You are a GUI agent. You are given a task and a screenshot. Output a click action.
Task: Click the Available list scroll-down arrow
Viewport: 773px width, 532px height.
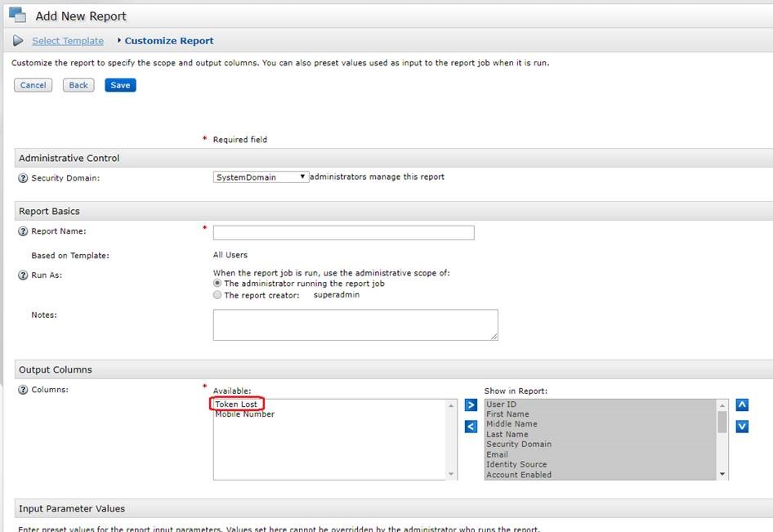point(450,472)
